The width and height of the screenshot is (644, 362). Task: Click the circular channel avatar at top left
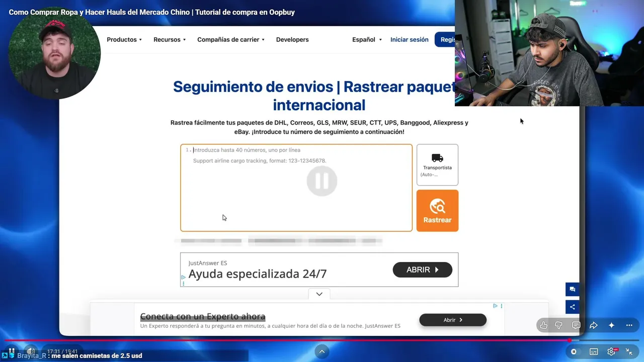[54, 53]
